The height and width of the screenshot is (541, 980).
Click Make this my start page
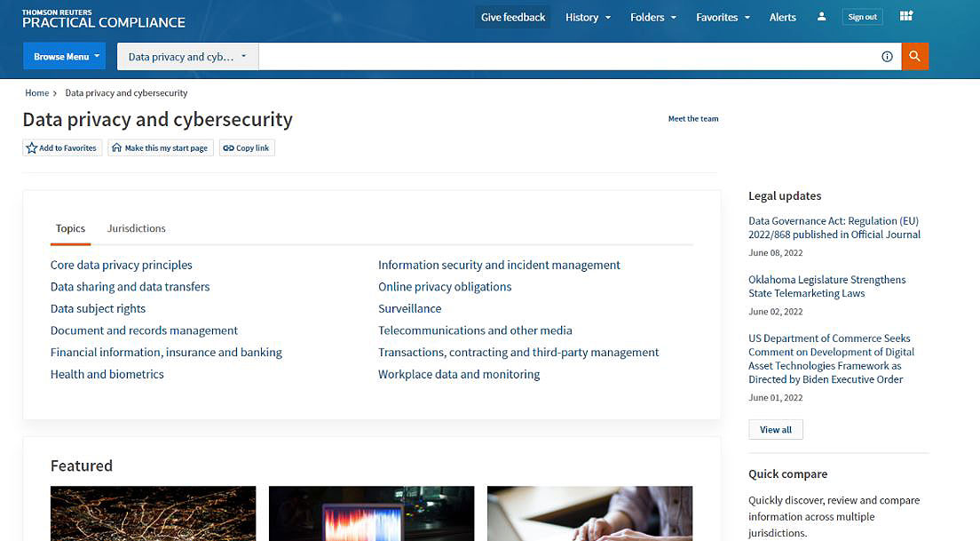pos(160,148)
